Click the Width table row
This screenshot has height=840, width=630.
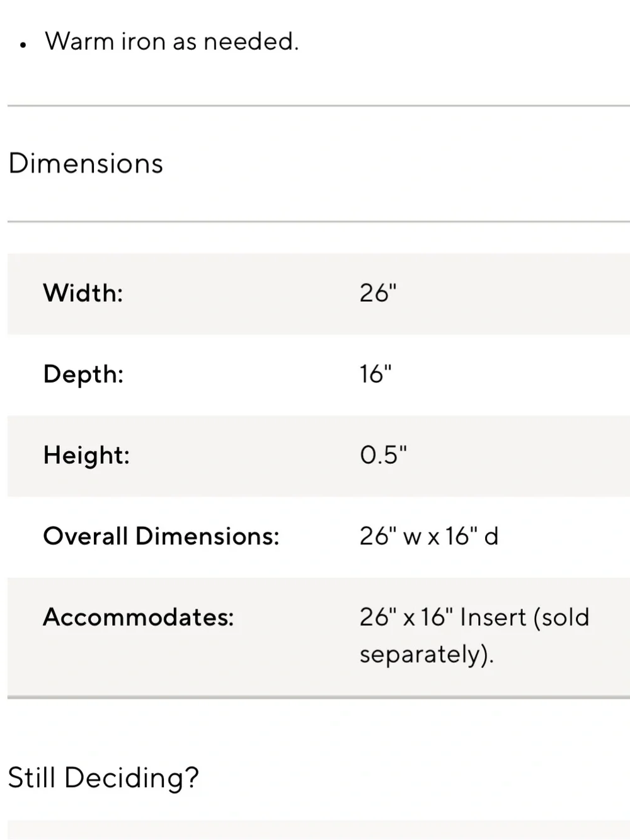pyautogui.click(x=319, y=294)
